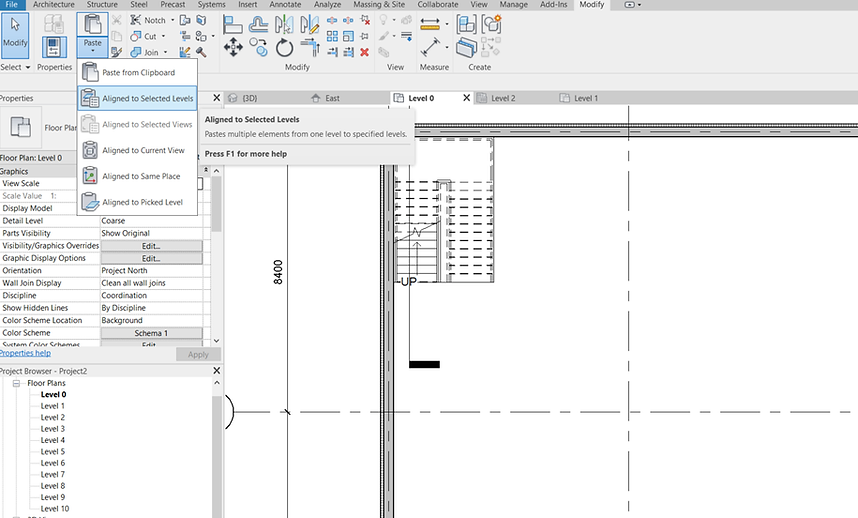Click the Floor Plan type selector thumbnail
The image size is (858, 518).
(x=21, y=127)
